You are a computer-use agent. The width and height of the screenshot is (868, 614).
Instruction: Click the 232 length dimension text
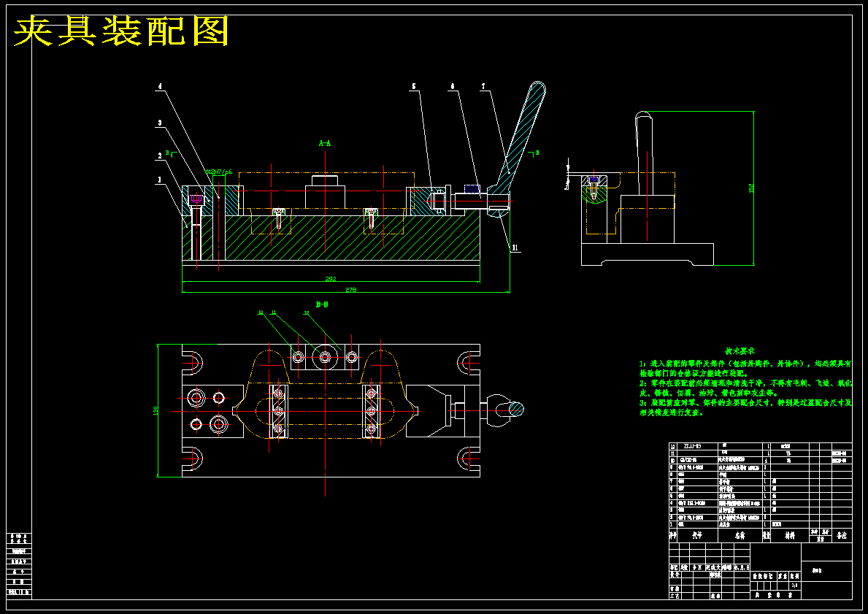pos(331,279)
